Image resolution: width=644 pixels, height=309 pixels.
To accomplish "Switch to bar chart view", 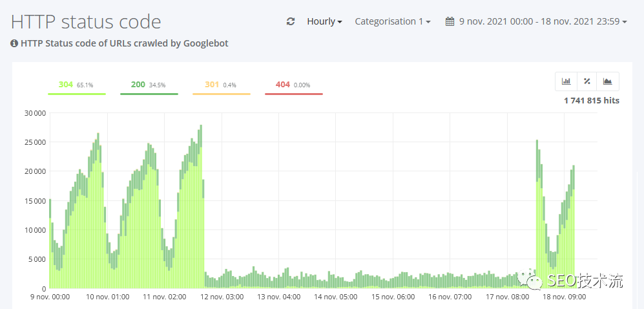I will coord(566,81).
